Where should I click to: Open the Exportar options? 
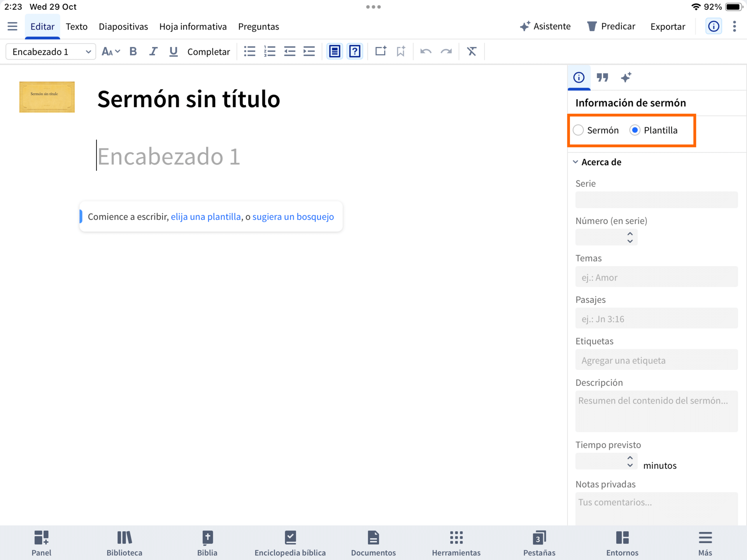pos(668,26)
